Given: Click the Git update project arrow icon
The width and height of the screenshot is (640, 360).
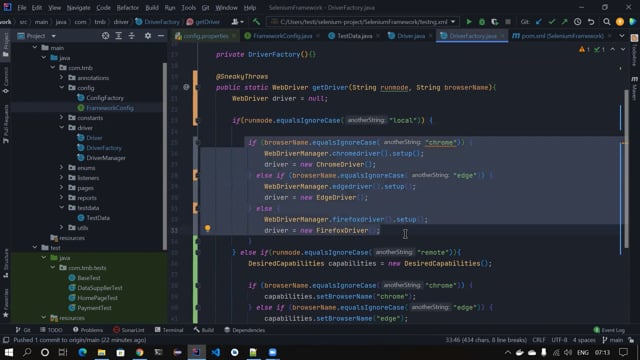Looking at the screenshot, I should click(x=539, y=22).
